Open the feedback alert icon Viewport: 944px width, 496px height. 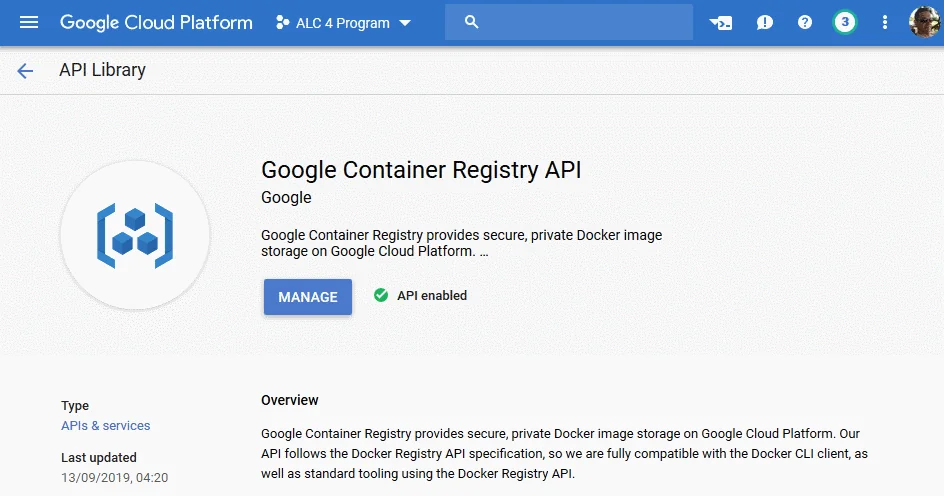click(x=765, y=23)
